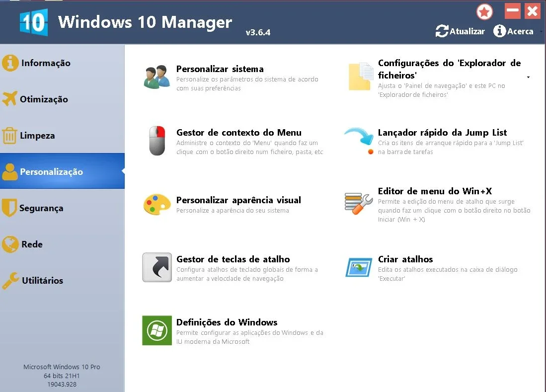The width and height of the screenshot is (546, 392).
Task: Click description starting 'Edita os atalhos executados'
Action: pos(448,274)
